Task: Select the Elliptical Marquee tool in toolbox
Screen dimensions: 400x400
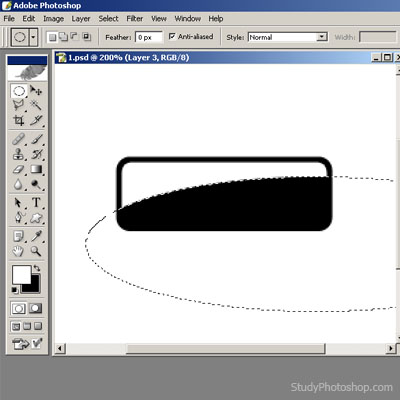Action: point(19,91)
